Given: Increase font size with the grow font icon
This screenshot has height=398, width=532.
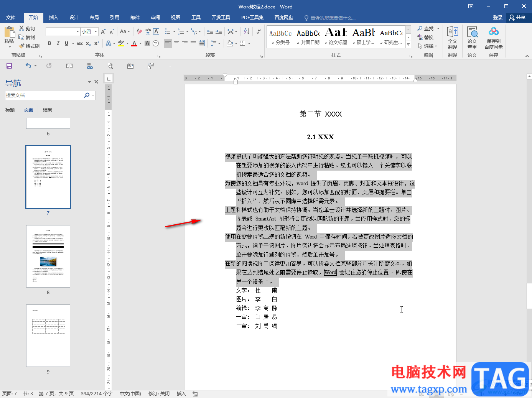Looking at the screenshot, I should [103, 31].
